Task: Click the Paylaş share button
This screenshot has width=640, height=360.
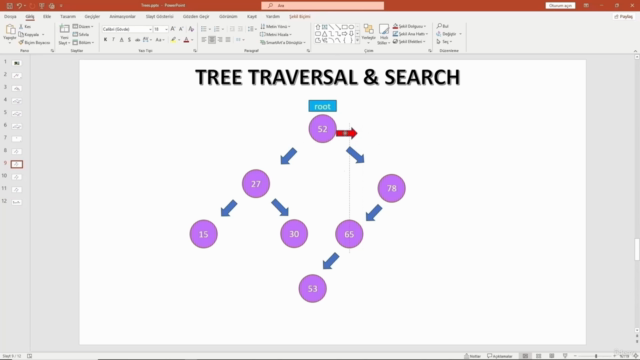Action: [x=624, y=17]
